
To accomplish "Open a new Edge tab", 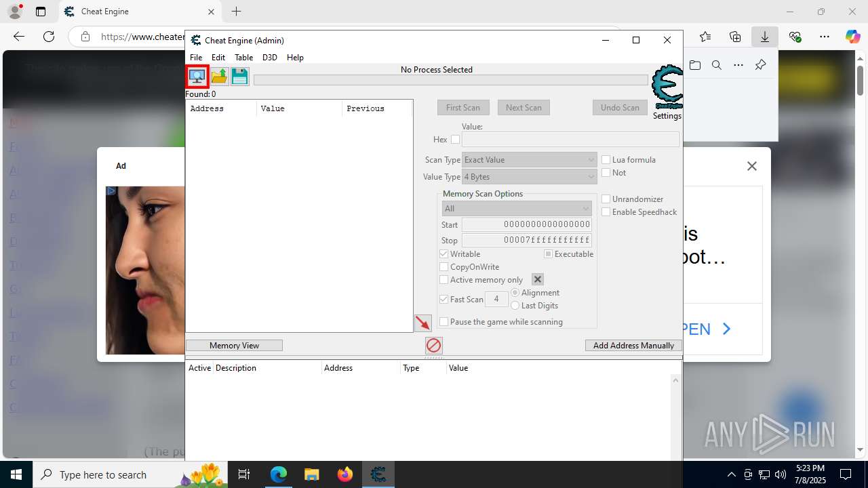I will [236, 12].
